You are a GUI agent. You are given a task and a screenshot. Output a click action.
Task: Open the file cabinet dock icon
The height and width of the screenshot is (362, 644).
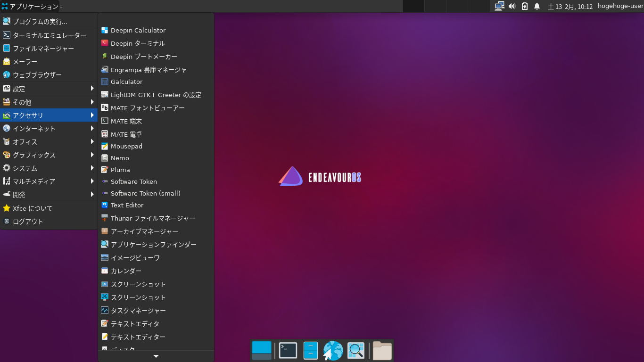tap(311, 351)
